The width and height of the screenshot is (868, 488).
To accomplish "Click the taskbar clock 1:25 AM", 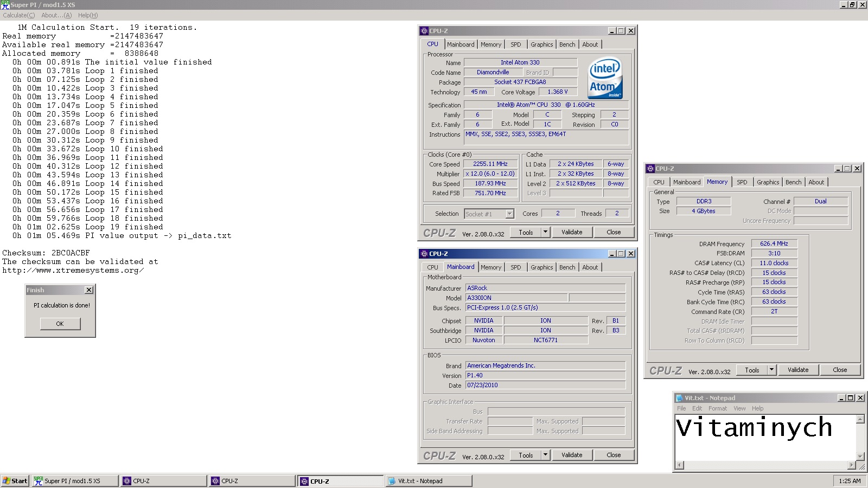I will 849,481.
